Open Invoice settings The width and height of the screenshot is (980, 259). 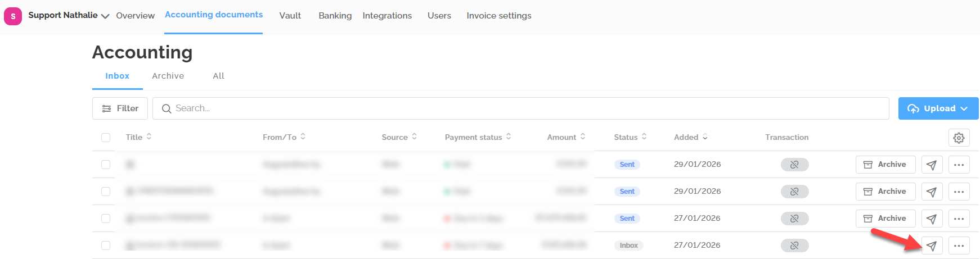[499, 16]
